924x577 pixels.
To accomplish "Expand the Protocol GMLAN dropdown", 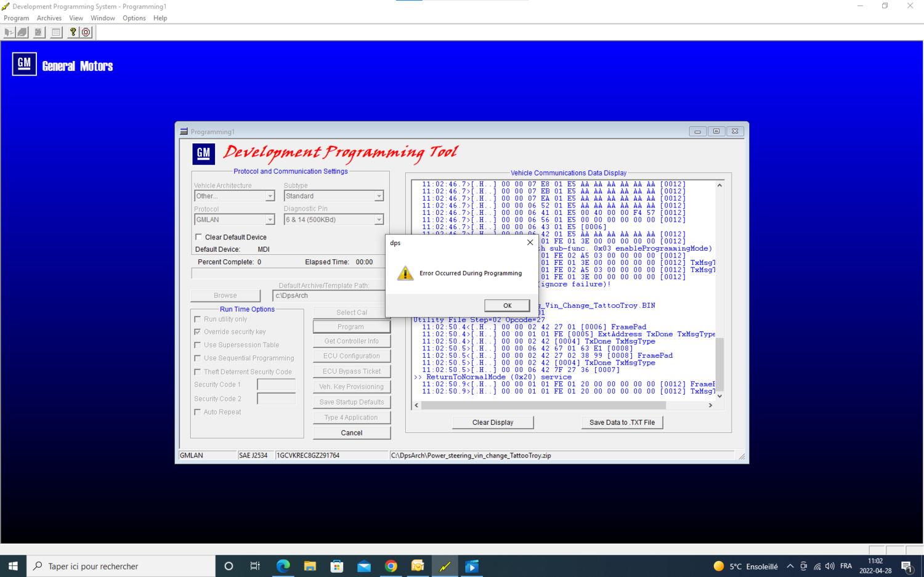I will click(269, 220).
